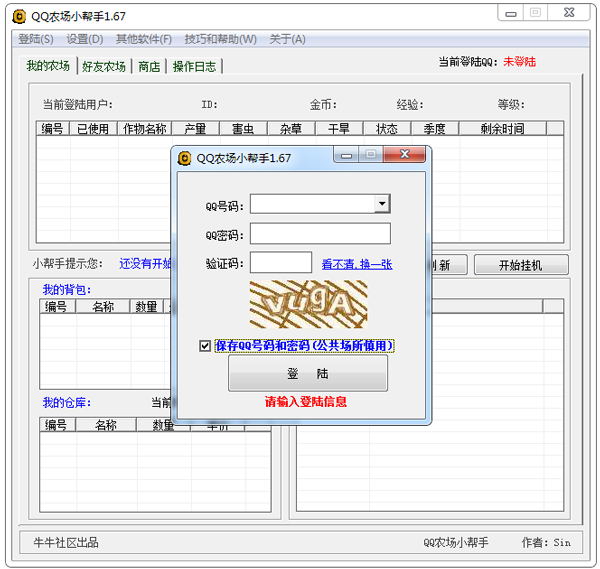
Task: Toggle the 保存QQ号码和密码 checkbox
Action: pyautogui.click(x=205, y=346)
